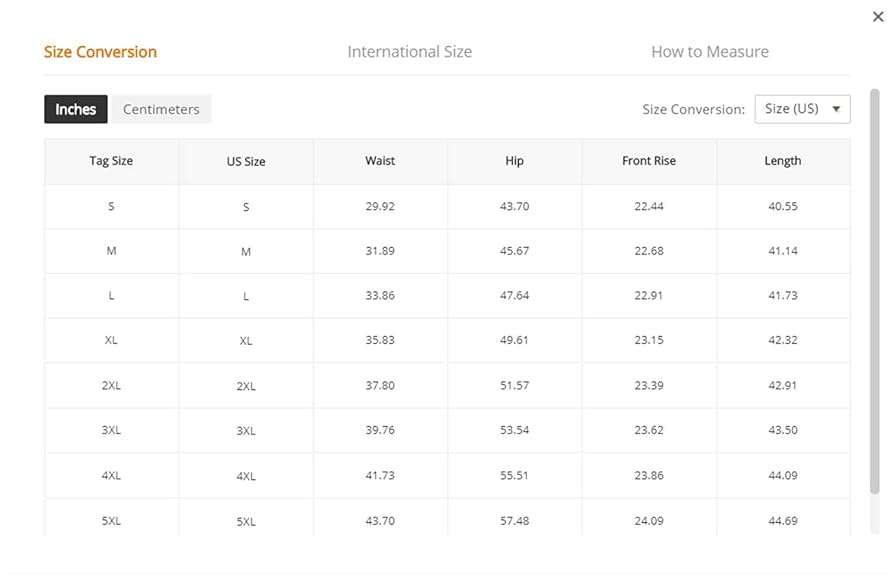This screenshot has width=894, height=575.
Task: Click the 2XL tag size cell
Action: click(x=111, y=385)
